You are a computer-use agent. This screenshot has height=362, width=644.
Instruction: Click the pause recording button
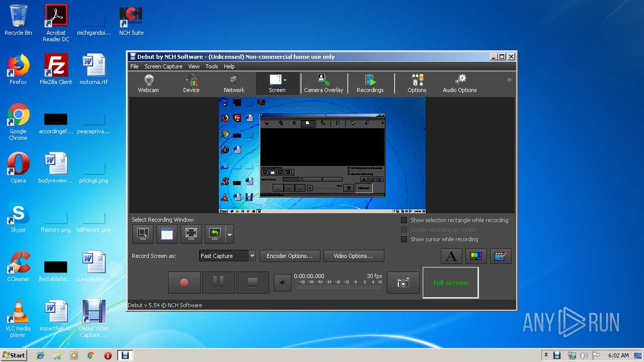click(218, 283)
